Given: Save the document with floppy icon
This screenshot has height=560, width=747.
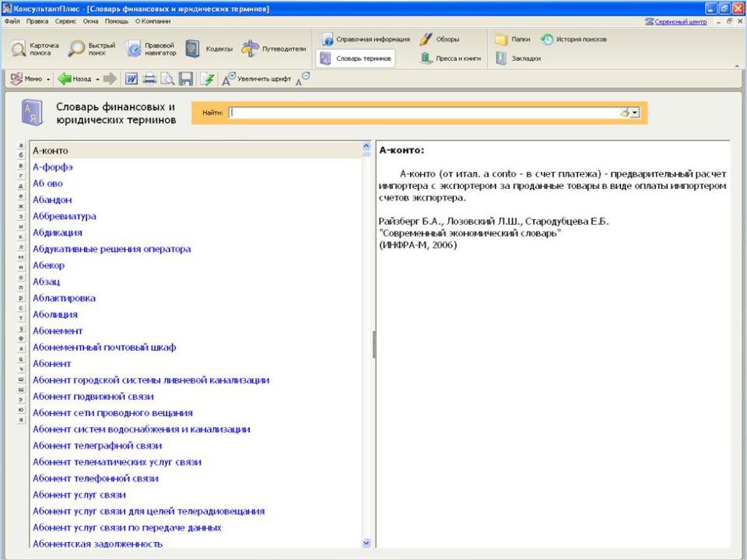Looking at the screenshot, I should (185, 79).
